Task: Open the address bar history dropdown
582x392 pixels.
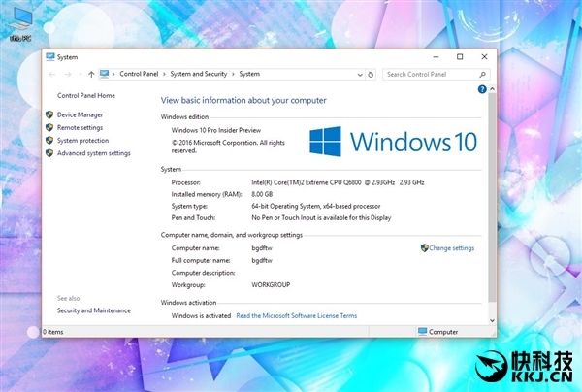Action: click(x=359, y=74)
